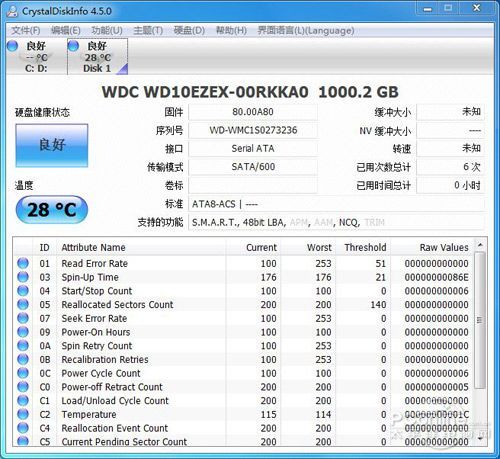Open the 界面语言(L)(Language) menu

point(306,31)
